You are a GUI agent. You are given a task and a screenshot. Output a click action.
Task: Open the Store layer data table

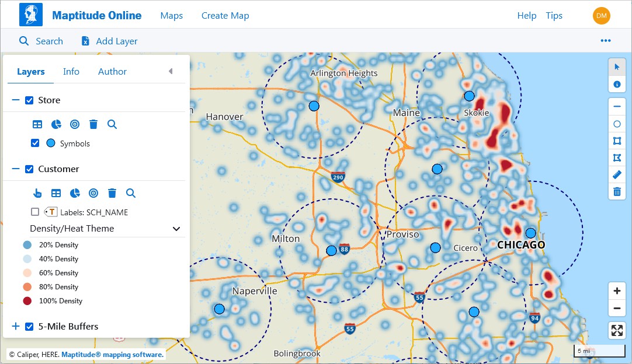(x=37, y=124)
